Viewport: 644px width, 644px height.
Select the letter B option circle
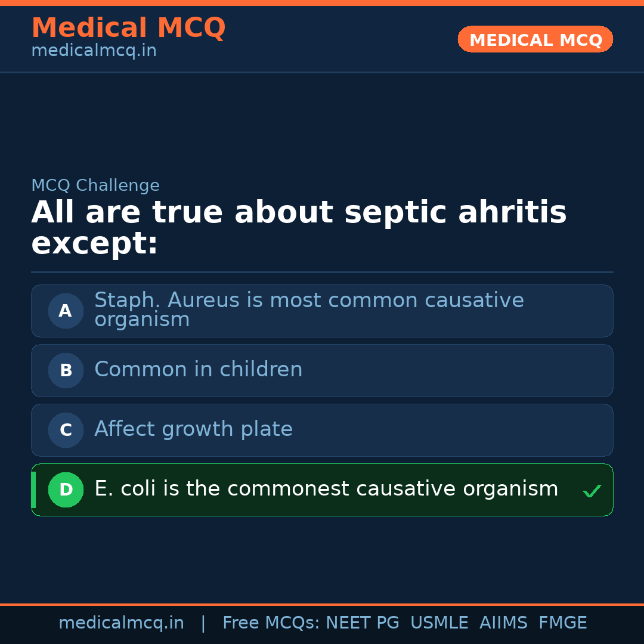click(x=66, y=370)
